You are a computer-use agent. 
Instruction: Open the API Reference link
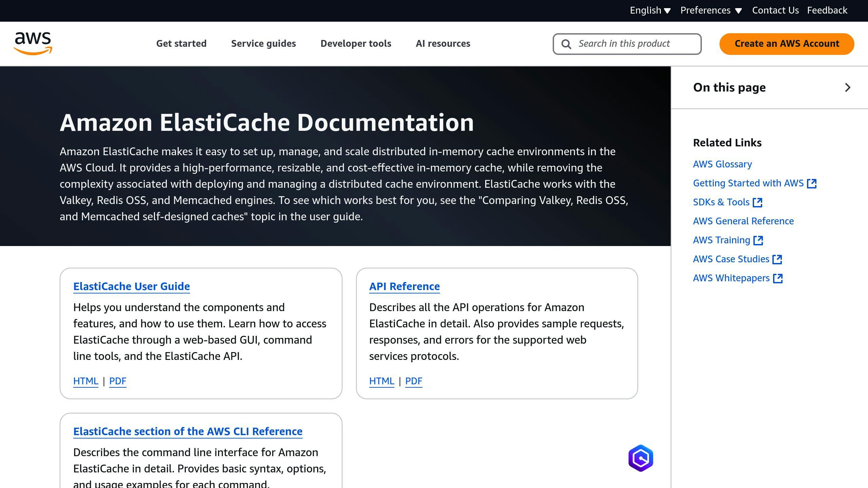(405, 286)
